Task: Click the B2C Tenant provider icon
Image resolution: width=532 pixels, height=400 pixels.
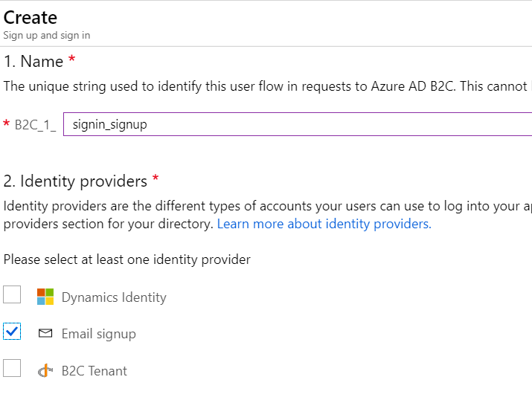Action: pyautogui.click(x=45, y=370)
